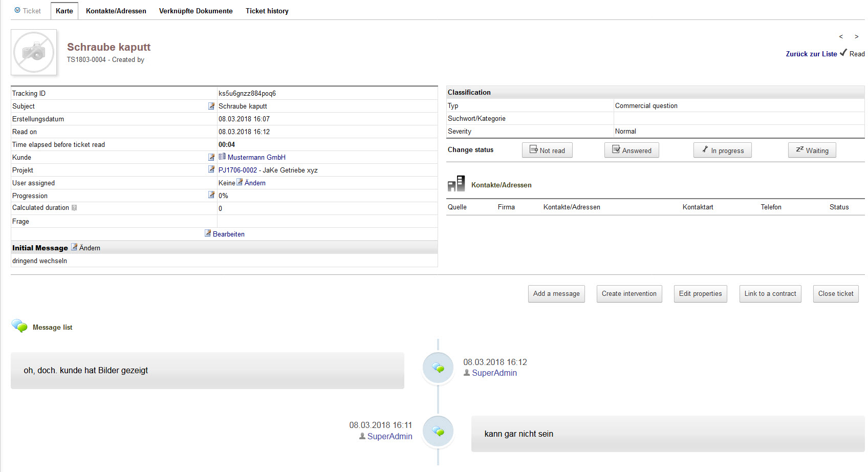
Task: Mark ticket status as Answered
Action: coord(632,151)
